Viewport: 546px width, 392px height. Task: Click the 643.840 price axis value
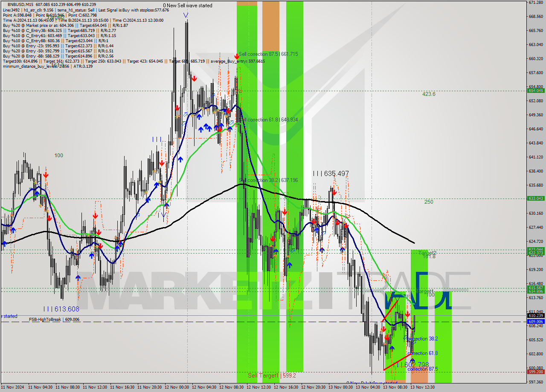coord(536,143)
